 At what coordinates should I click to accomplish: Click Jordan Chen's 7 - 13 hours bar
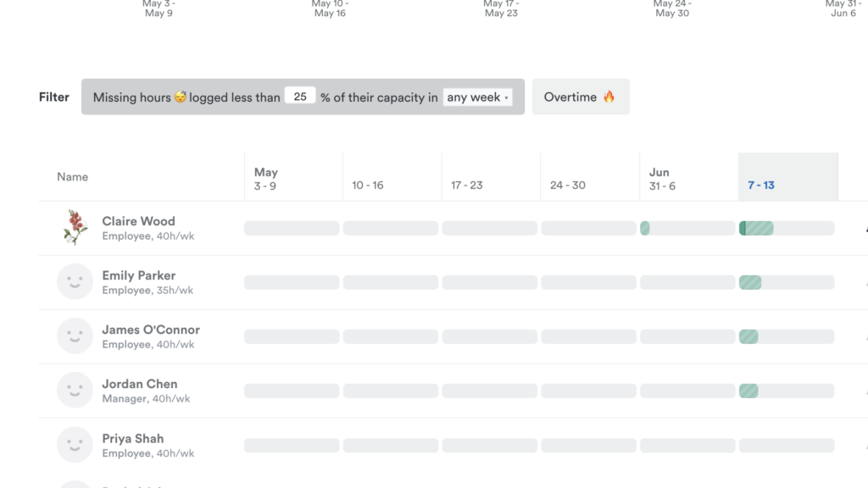point(787,391)
